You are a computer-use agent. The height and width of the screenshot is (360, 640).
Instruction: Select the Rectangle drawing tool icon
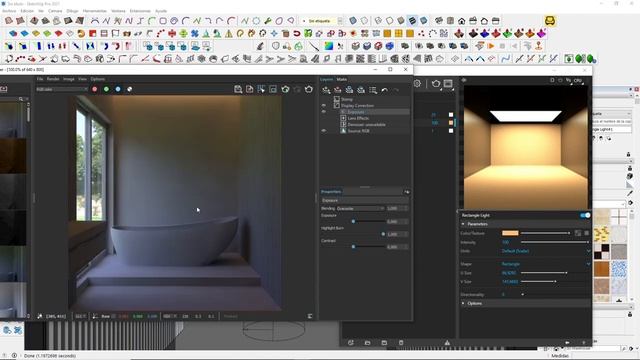(163, 21)
